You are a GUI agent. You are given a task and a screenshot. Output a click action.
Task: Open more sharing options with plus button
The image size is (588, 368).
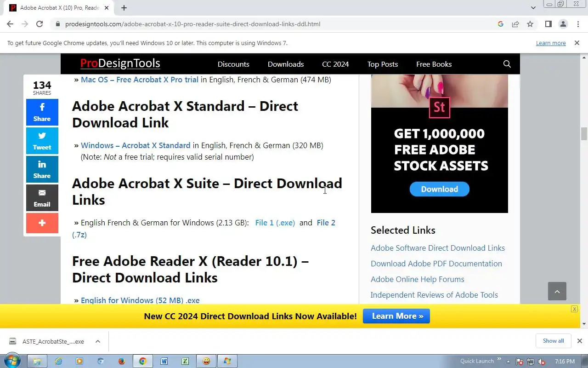tap(42, 223)
